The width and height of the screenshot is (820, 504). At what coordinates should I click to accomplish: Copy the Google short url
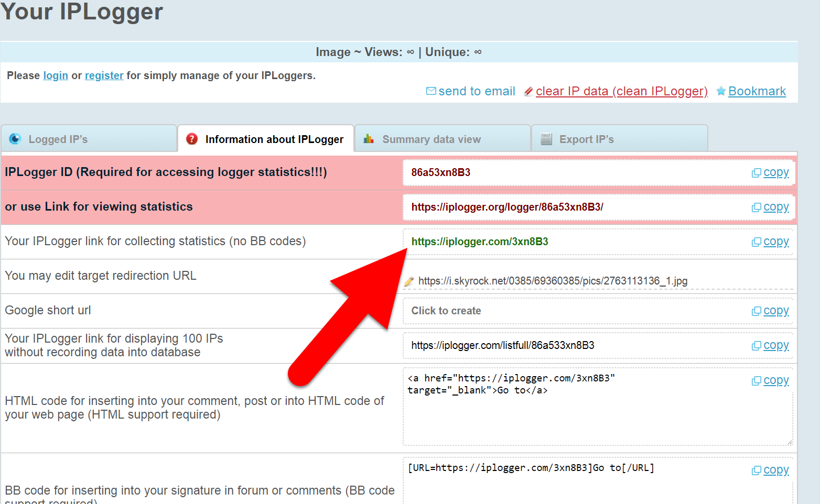(x=776, y=311)
